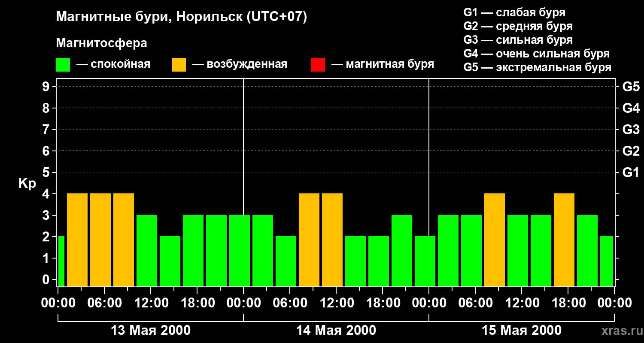This screenshot has width=644, height=343.
Task: Click the '18:00' tick label for 15 Мая
Action: 568,303
